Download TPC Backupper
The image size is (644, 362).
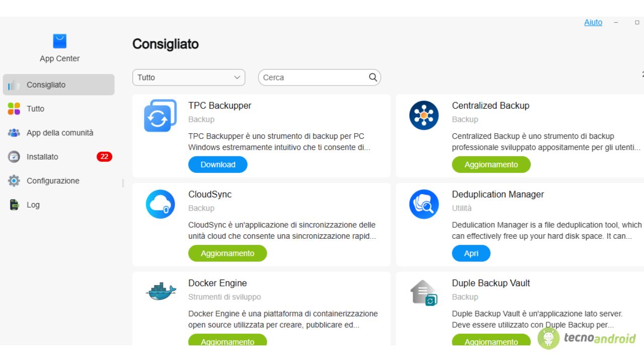point(218,164)
